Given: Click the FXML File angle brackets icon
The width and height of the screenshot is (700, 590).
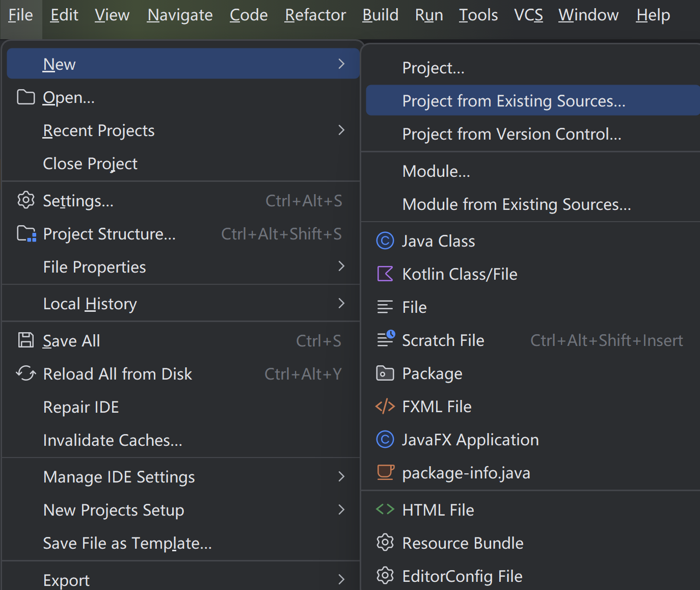Looking at the screenshot, I should point(385,406).
